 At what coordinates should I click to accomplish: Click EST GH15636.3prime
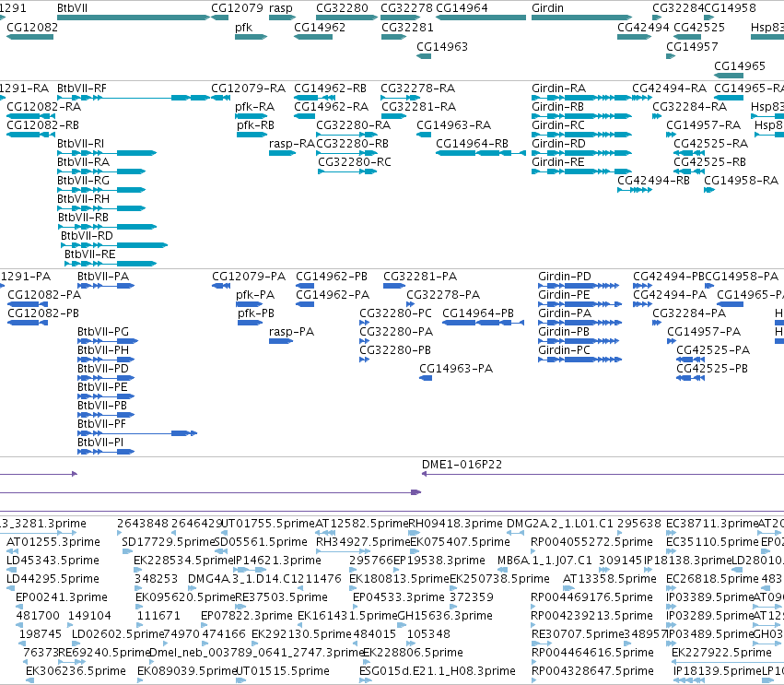tap(445, 616)
